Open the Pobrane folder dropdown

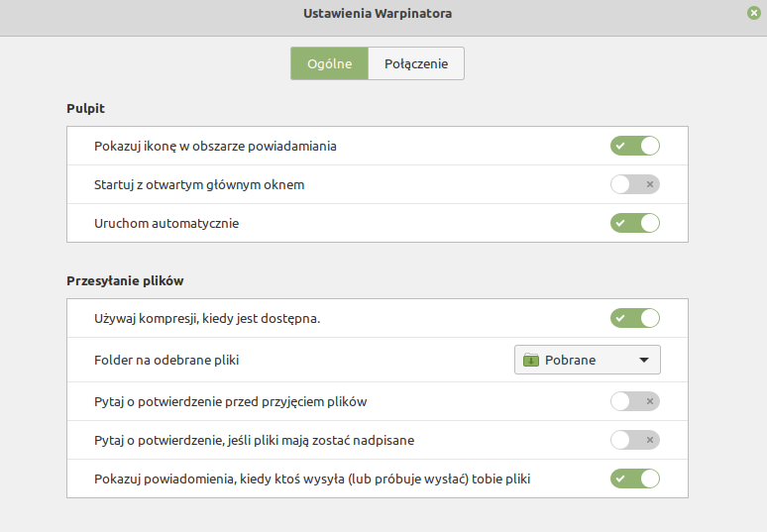coord(588,360)
